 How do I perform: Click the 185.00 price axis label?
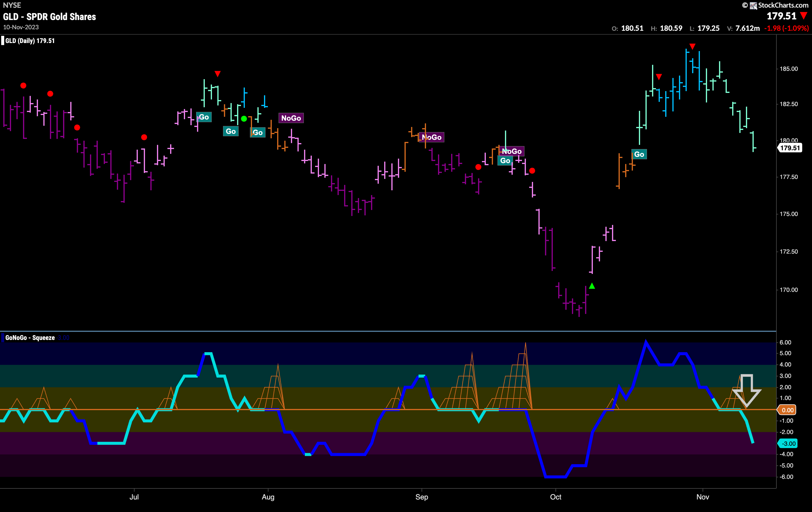click(789, 69)
